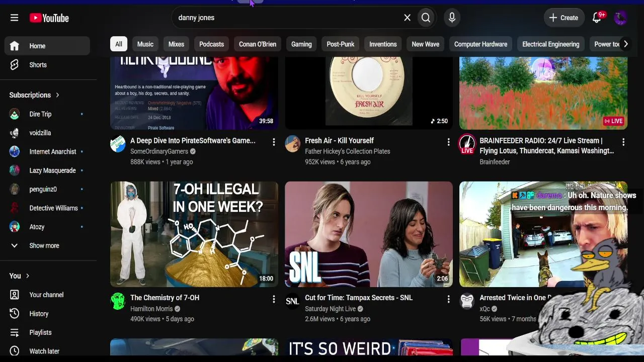644x362 pixels.
Task: Open options for the PirateSoftware video
Action: point(274,142)
